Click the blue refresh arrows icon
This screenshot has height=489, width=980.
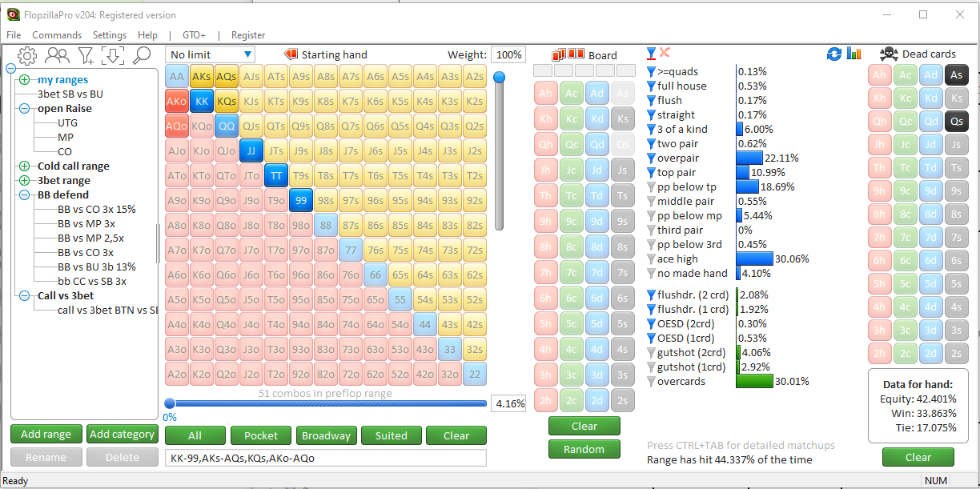pos(834,54)
